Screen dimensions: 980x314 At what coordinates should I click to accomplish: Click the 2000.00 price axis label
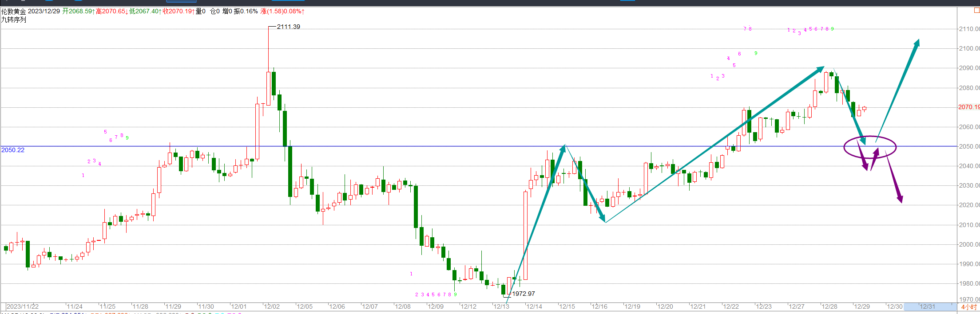click(969, 244)
